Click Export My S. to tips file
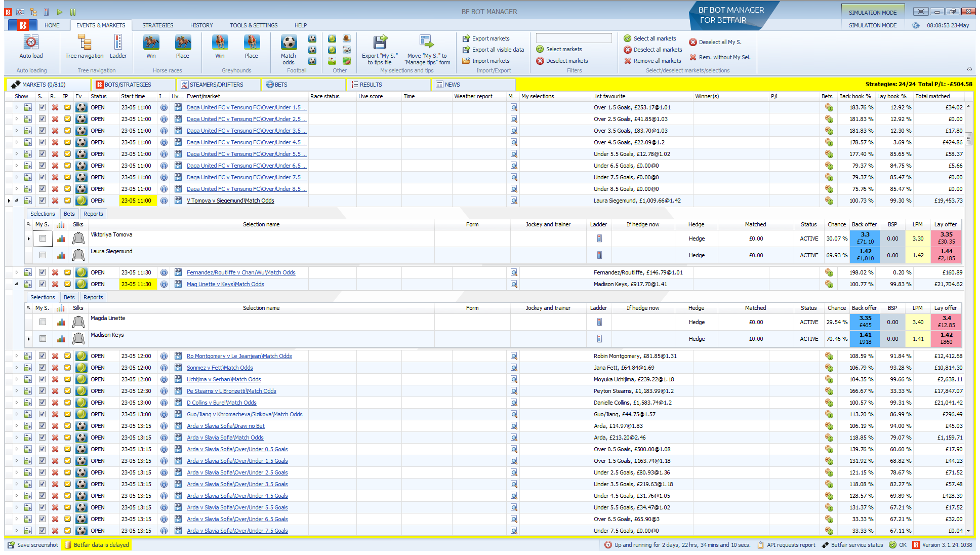 (380, 50)
